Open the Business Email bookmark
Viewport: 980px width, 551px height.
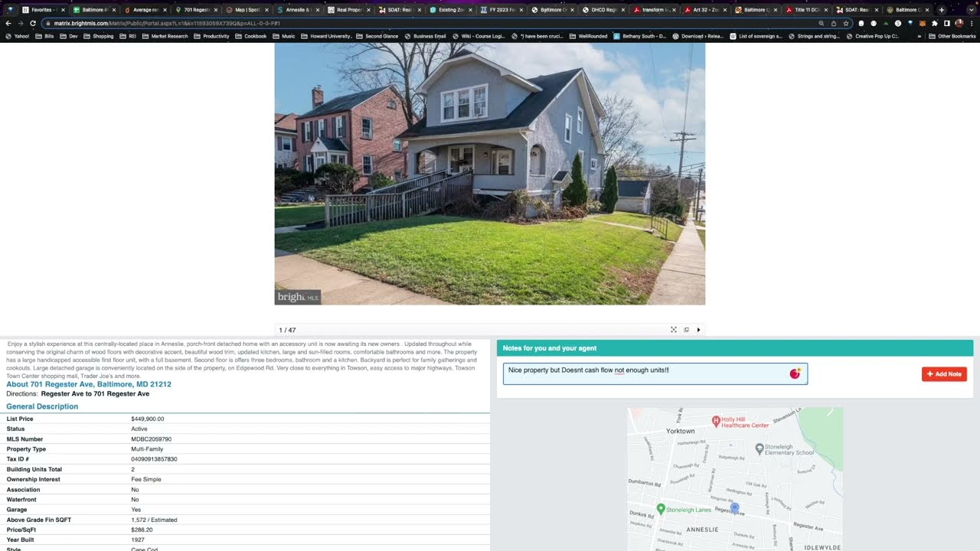pyautogui.click(x=425, y=36)
